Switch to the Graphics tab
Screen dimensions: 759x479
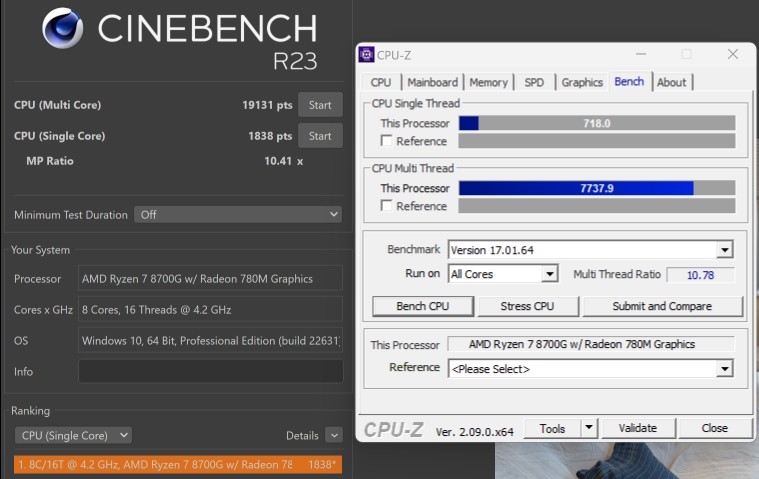click(582, 82)
